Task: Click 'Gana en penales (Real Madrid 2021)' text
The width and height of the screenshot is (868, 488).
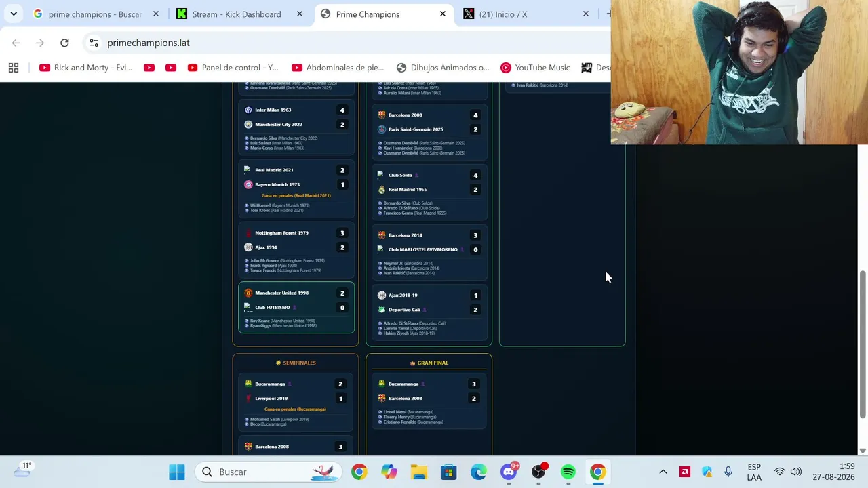Action: point(296,195)
